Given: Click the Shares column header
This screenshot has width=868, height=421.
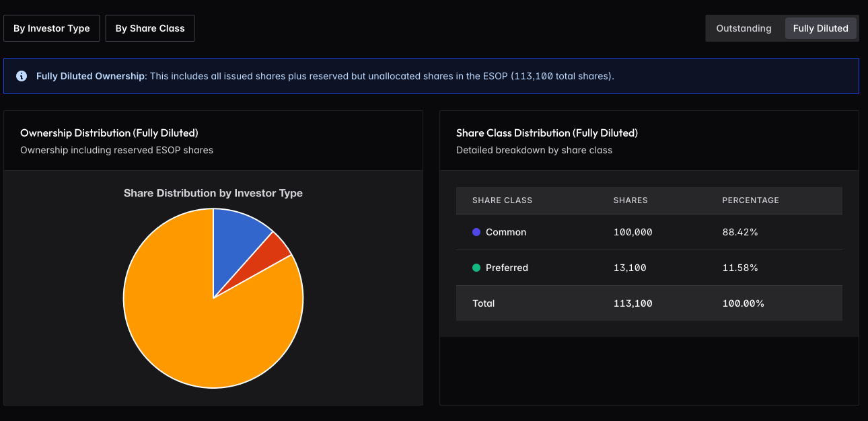Looking at the screenshot, I should pos(630,200).
